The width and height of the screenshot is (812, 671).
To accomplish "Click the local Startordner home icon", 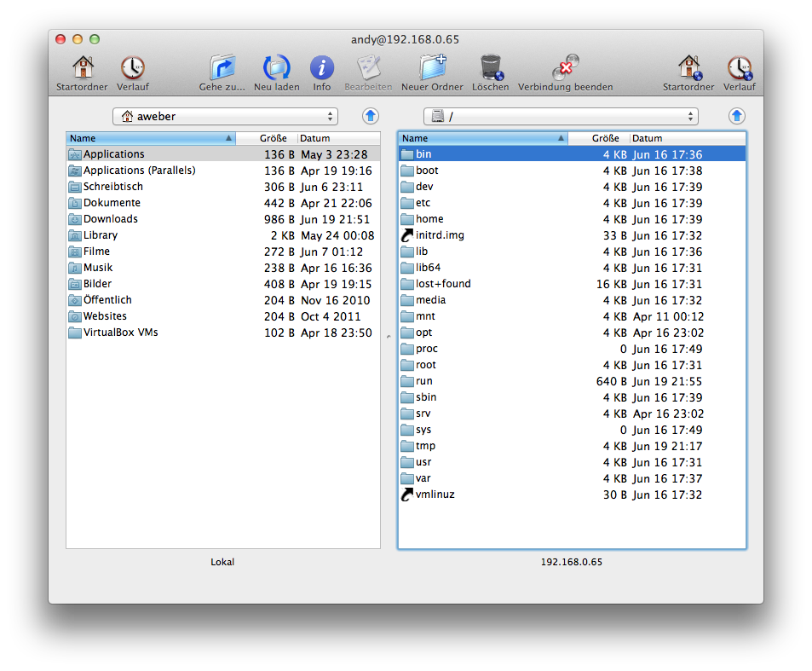I will [x=82, y=68].
